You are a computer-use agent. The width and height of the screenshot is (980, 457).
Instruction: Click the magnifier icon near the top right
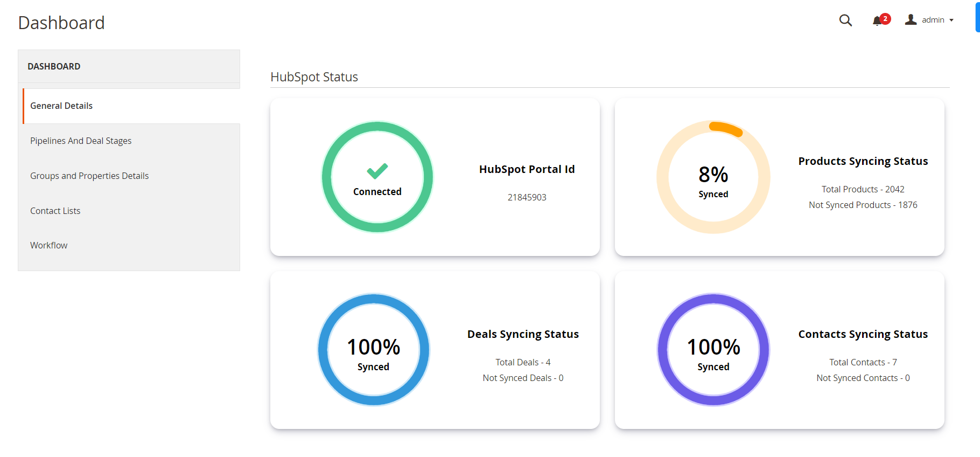pos(845,20)
